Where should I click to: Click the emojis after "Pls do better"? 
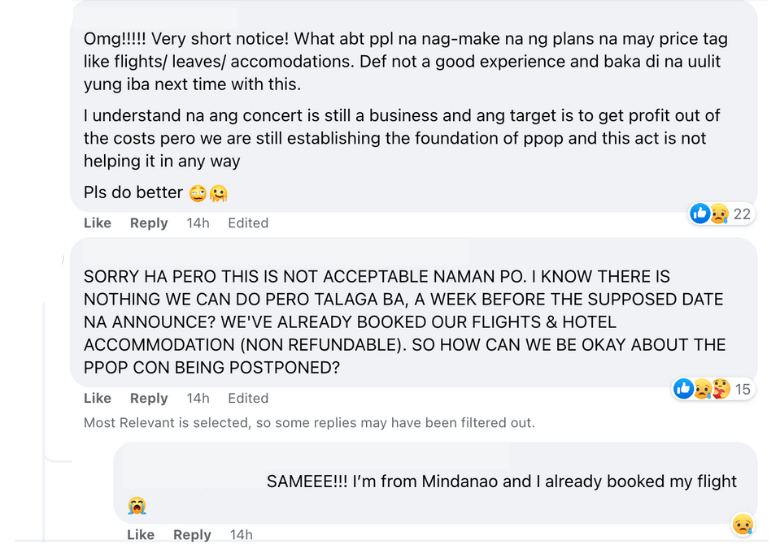[208, 193]
